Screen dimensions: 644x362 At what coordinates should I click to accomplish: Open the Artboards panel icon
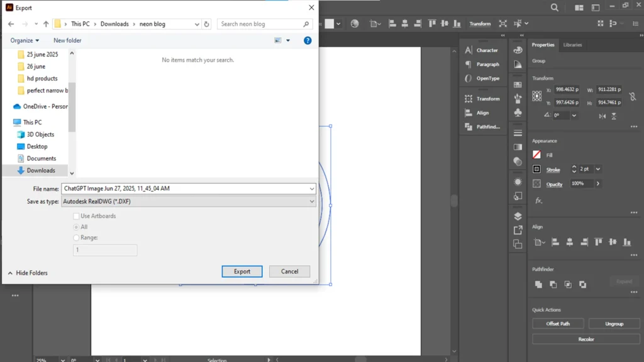[518, 244]
